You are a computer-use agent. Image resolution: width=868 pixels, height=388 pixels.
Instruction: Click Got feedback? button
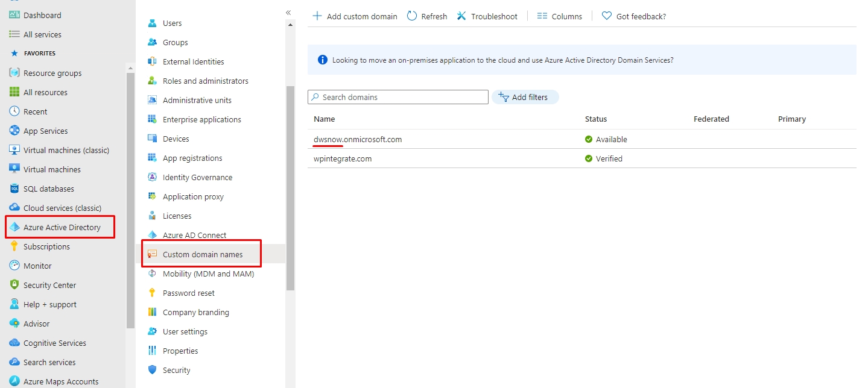pos(634,16)
